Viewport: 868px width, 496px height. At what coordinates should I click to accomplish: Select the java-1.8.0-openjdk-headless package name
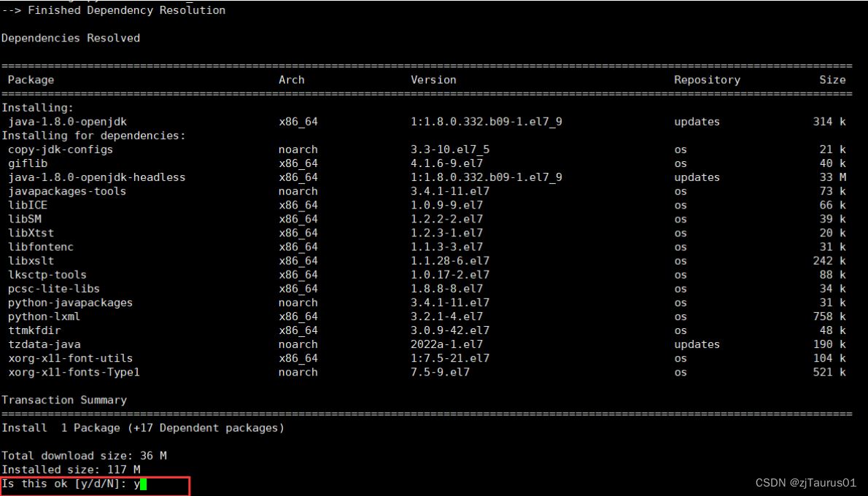pyautogui.click(x=96, y=177)
